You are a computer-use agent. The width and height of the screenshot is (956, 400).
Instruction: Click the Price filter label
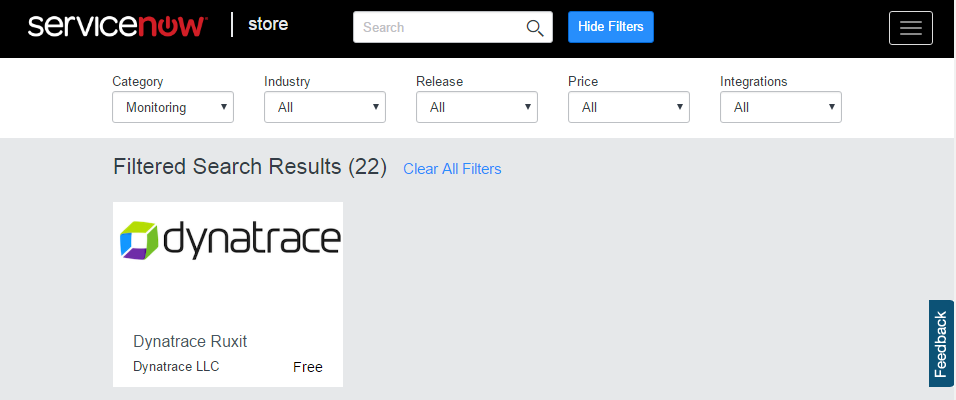(583, 81)
